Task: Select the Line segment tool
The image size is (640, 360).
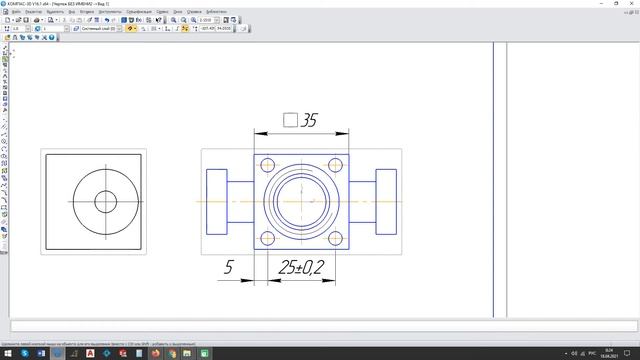Action: [x=4, y=134]
